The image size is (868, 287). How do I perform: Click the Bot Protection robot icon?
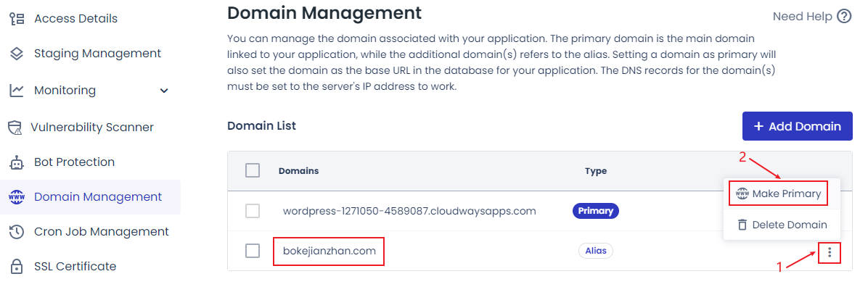pyautogui.click(x=17, y=162)
